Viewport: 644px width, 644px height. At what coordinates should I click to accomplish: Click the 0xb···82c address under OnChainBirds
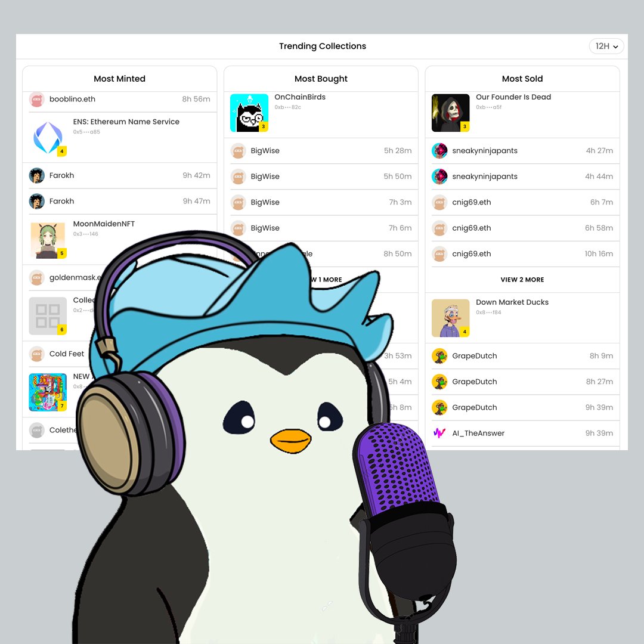coord(287,107)
